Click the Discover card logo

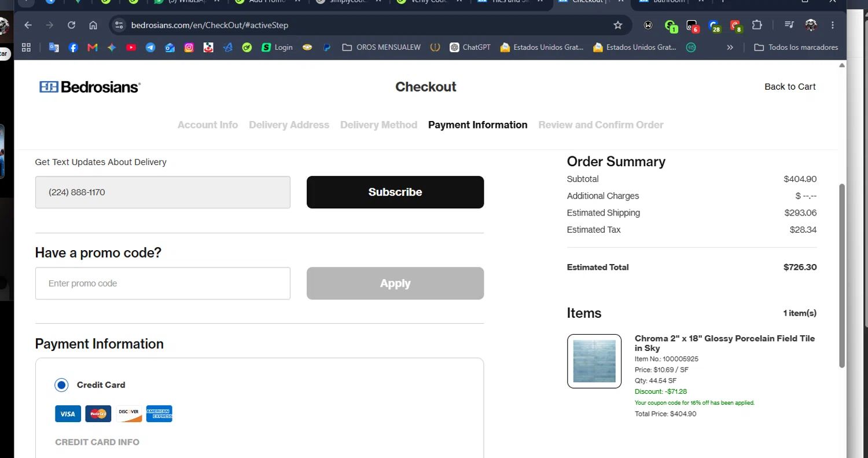(128, 414)
